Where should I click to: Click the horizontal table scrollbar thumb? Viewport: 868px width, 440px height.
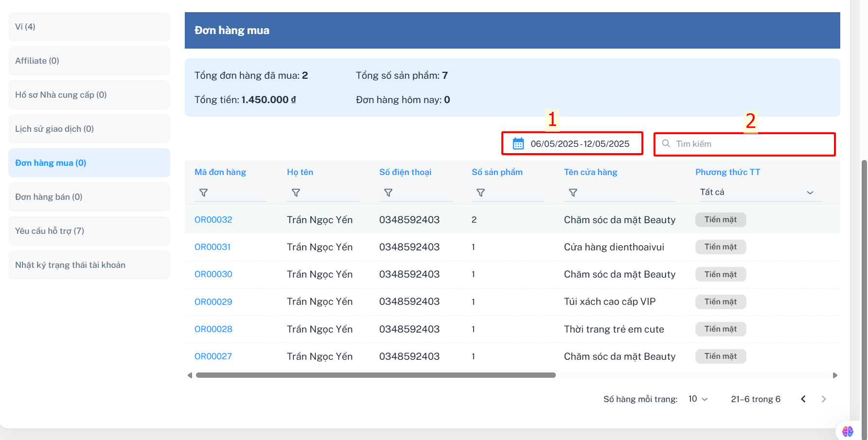[x=375, y=375]
